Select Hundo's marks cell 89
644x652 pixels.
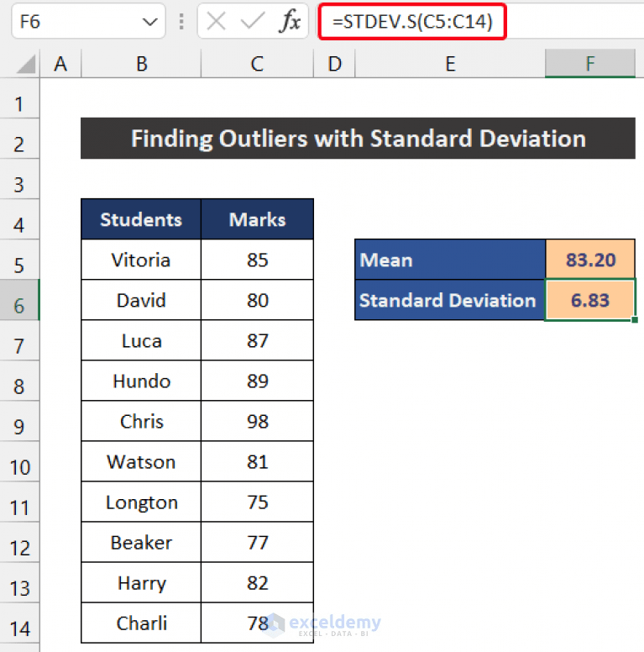point(257,381)
